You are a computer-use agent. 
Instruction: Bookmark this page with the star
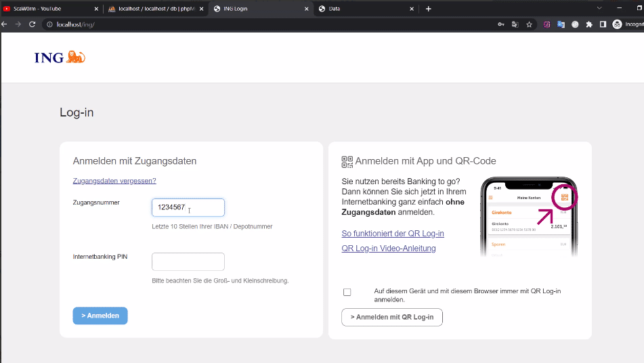(529, 24)
